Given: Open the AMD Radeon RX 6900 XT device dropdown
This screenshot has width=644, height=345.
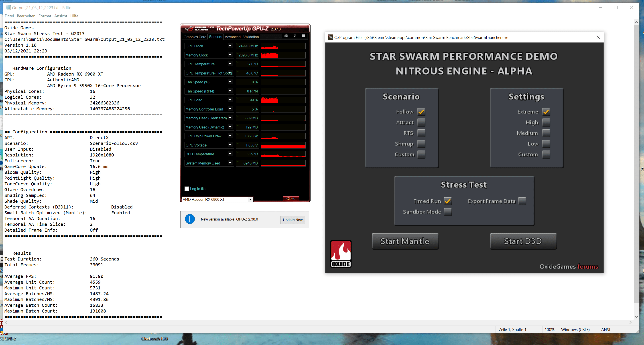Looking at the screenshot, I should (250, 199).
